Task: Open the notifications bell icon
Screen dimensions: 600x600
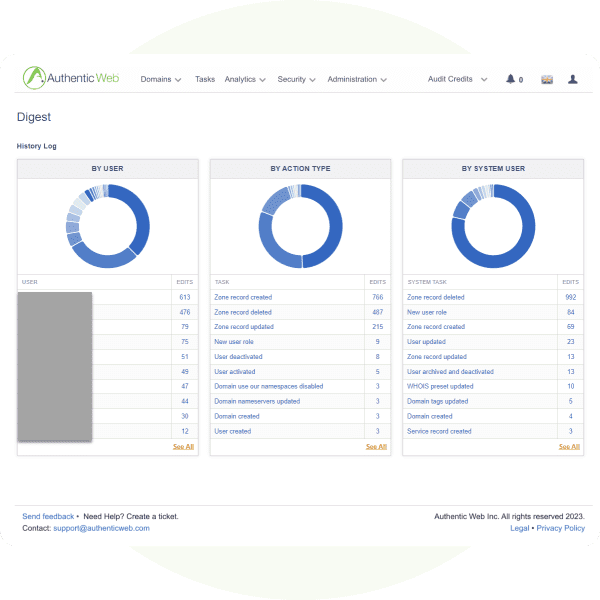Action: [511, 79]
